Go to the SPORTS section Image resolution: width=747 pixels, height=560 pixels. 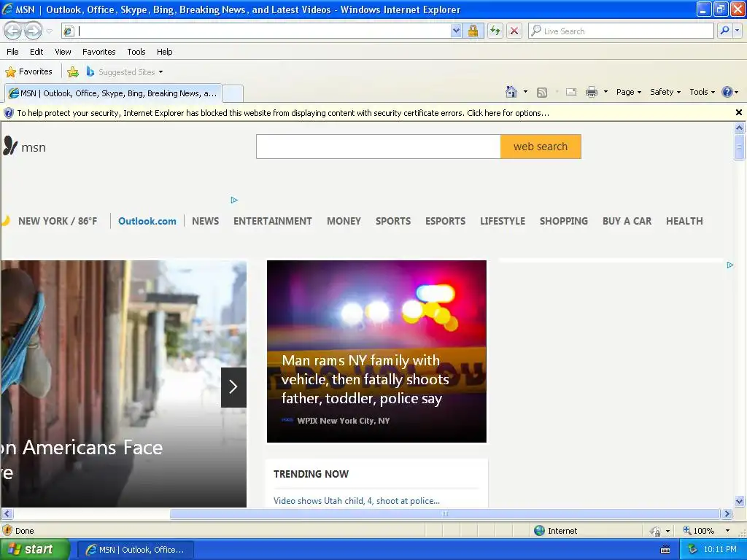click(x=393, y=221)
